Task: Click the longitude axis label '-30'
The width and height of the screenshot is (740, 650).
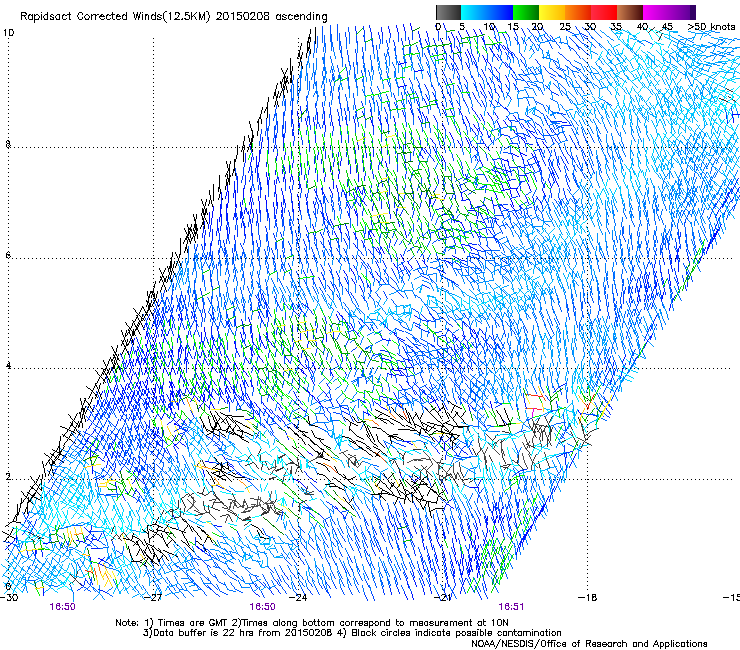Action: pyautogui.click(x=9, y=597)
